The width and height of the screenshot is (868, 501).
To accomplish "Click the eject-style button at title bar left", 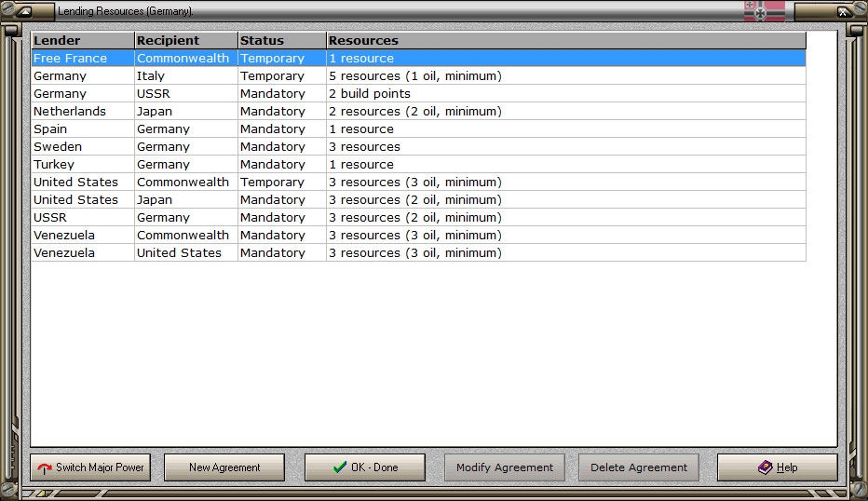I will coord(26,11).
